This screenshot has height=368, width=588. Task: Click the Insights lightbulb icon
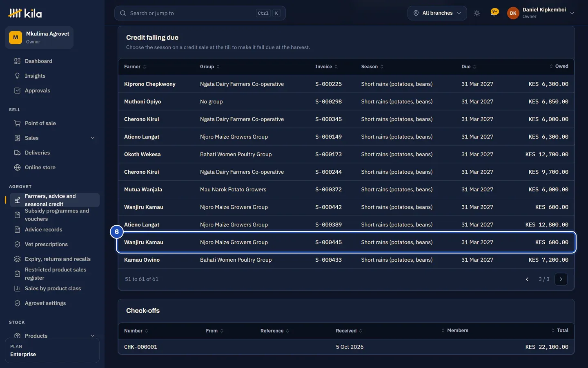17,76
